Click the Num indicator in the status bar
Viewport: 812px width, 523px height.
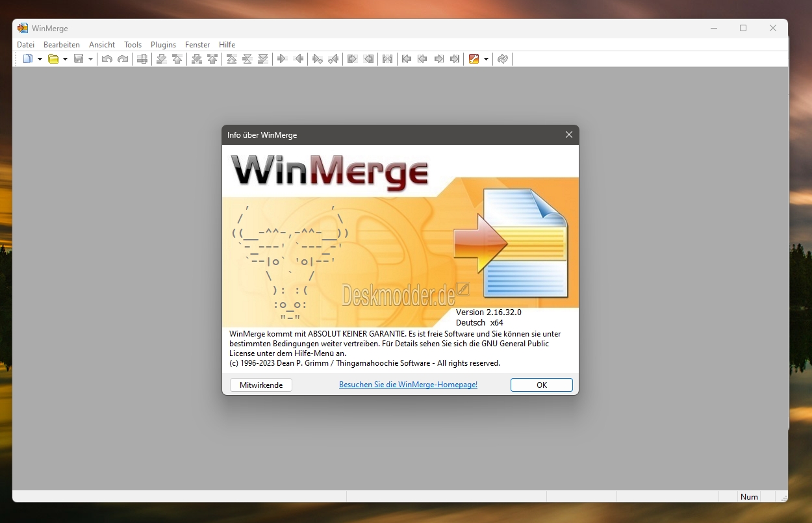pos(749,496)
